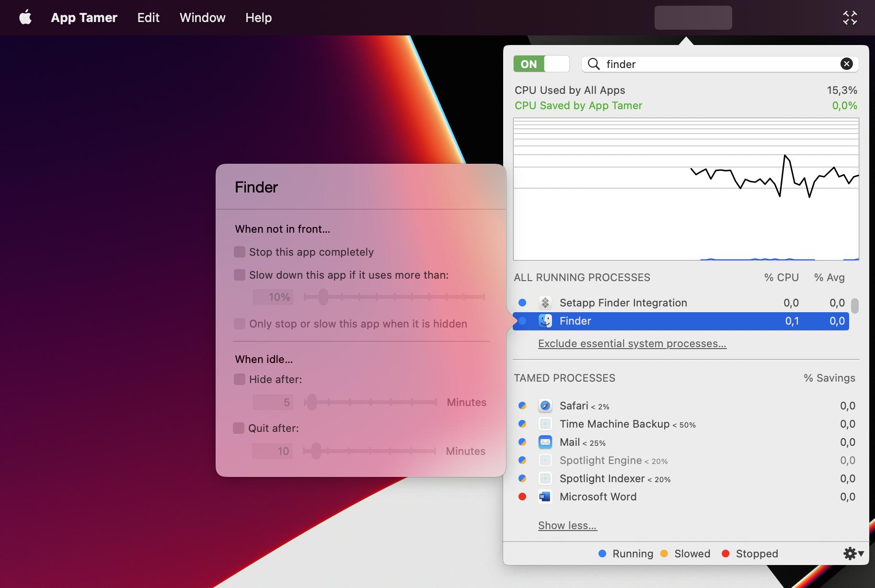The height and width of the screenshot is (588, 875).
Task: Click the status dot beside Mail
Action: pyautogui.click(x=522, y=442)
